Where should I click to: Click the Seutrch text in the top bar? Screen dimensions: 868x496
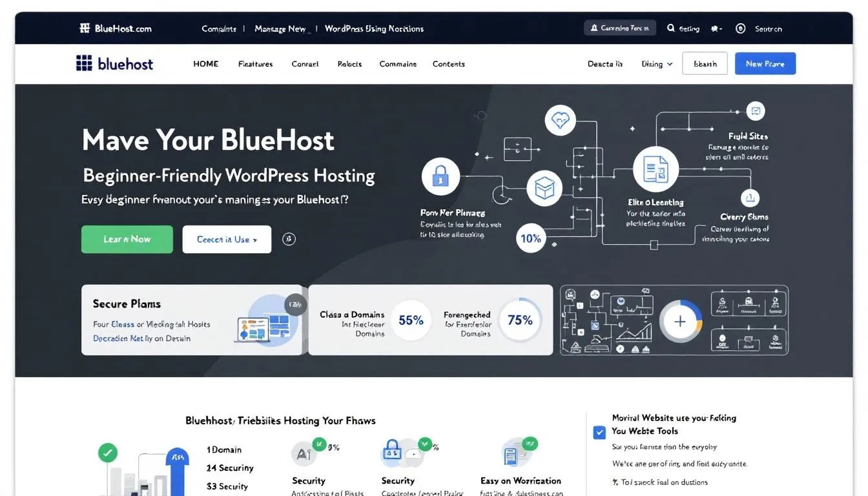click(769, 28)
